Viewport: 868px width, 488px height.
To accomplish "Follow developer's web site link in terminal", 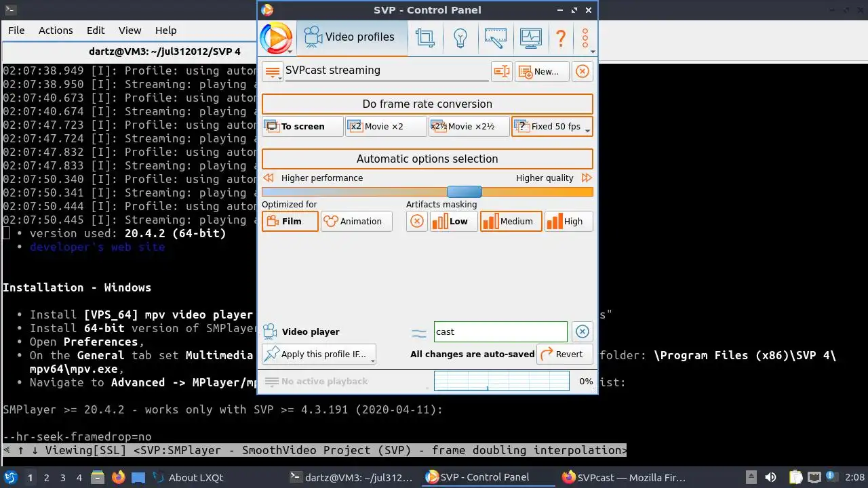I will (x=97, y=247).
